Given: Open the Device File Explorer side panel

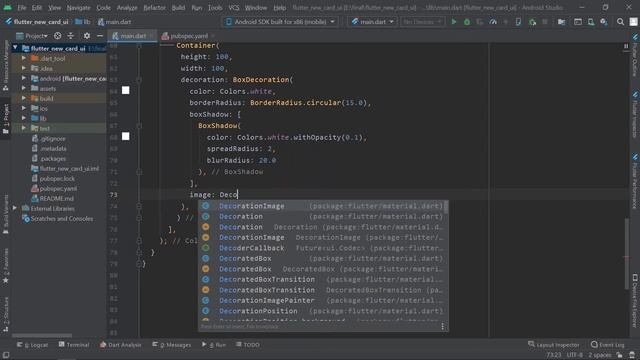Looking at the screenshot, I should pos(635,300).
